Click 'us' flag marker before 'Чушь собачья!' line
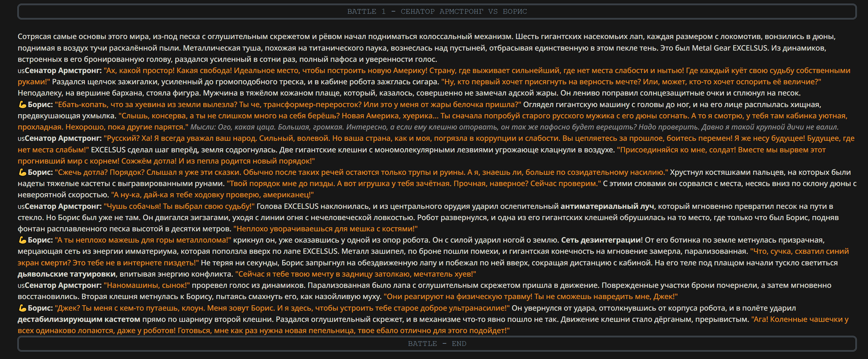 21,206
